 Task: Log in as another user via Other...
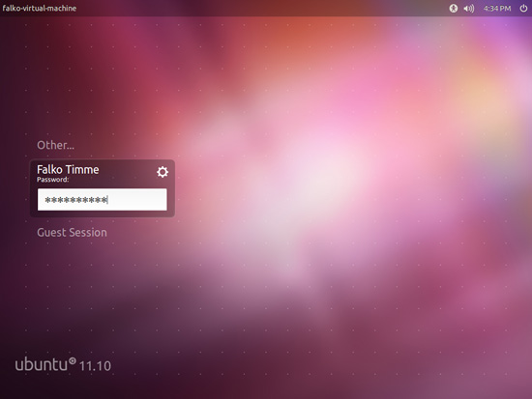(55, 145)
